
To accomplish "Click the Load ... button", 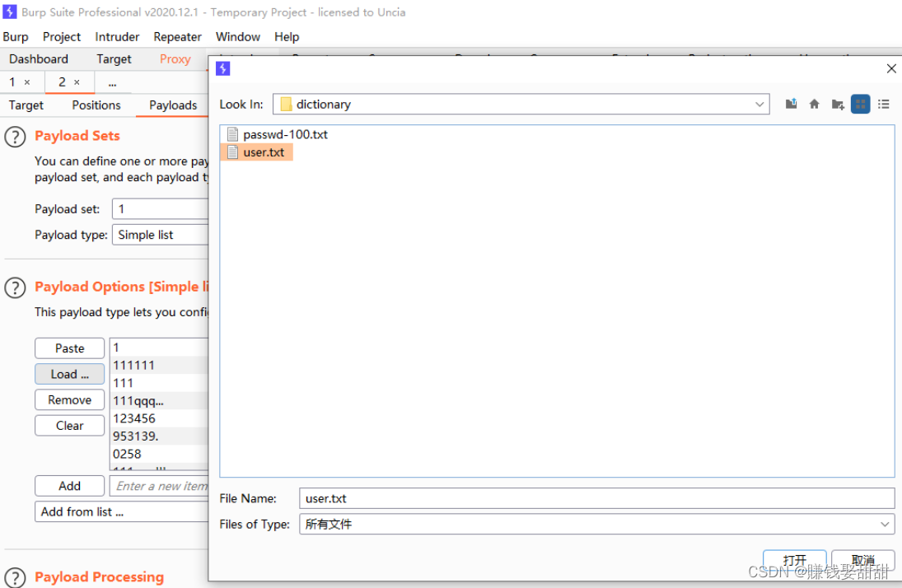I will coord(69,374).
